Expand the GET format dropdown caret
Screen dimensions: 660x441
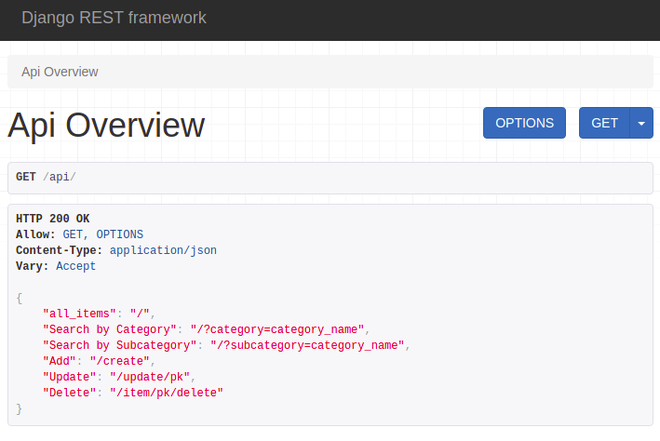tap(641, 123)
